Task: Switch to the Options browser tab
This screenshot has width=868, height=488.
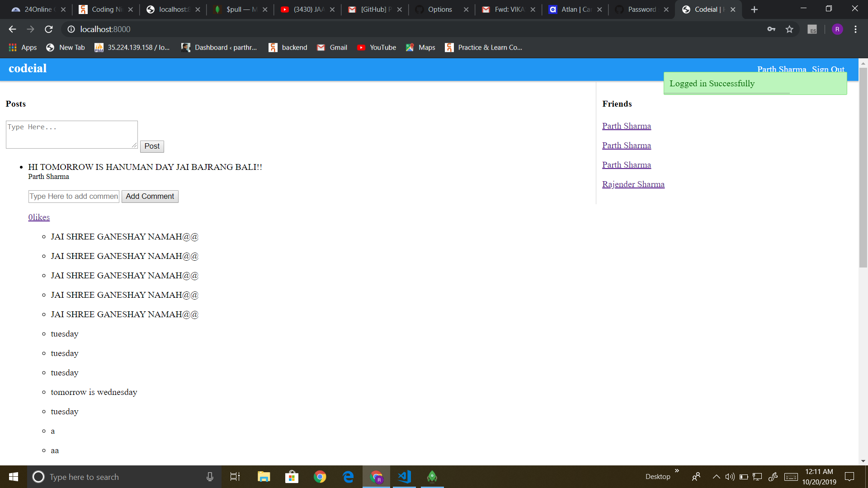Action: [x=441, y=9]
